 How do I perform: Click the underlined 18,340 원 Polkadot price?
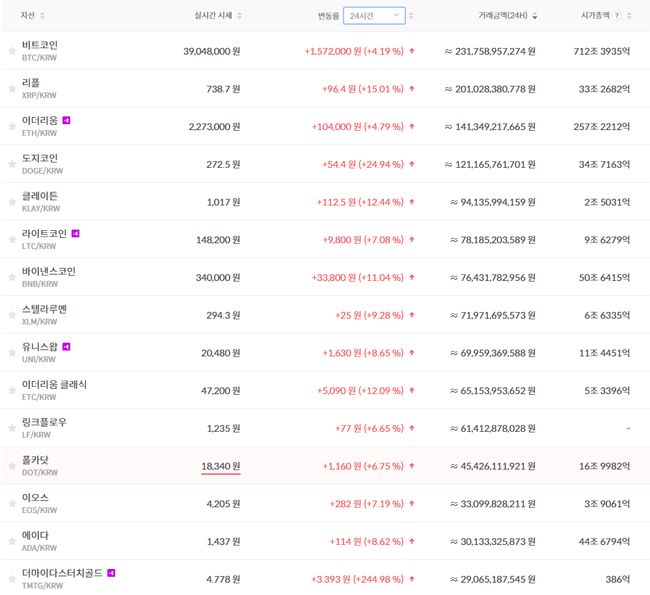click(x=220, y=465)
